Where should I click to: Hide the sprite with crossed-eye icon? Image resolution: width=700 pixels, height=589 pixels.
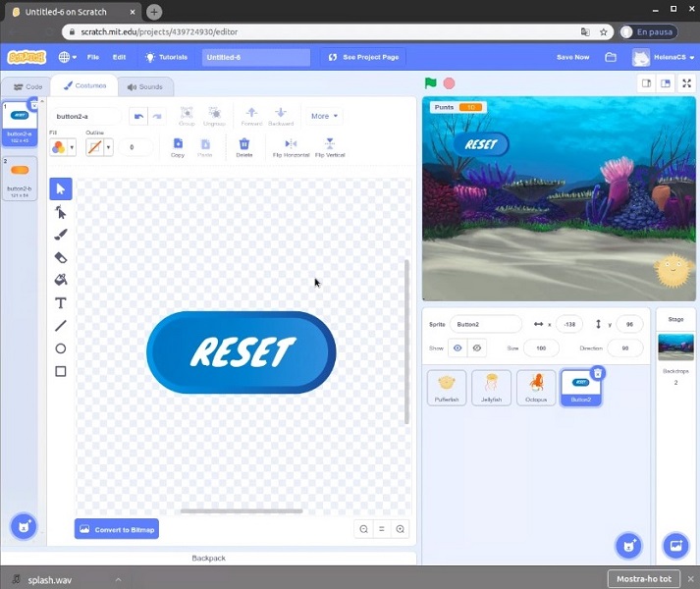(477, 348)
